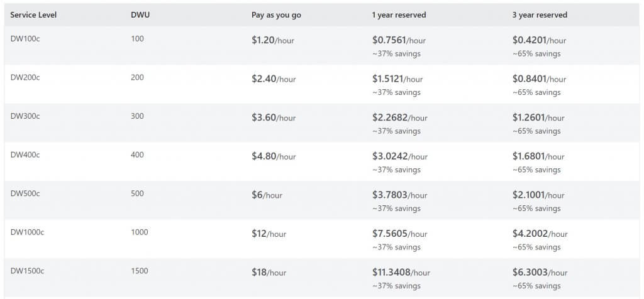Click the $0.8401/hour 3 year reserved price
Image resolution: width=644 pixels, height=299 pixels.
(x=539, y=79)
